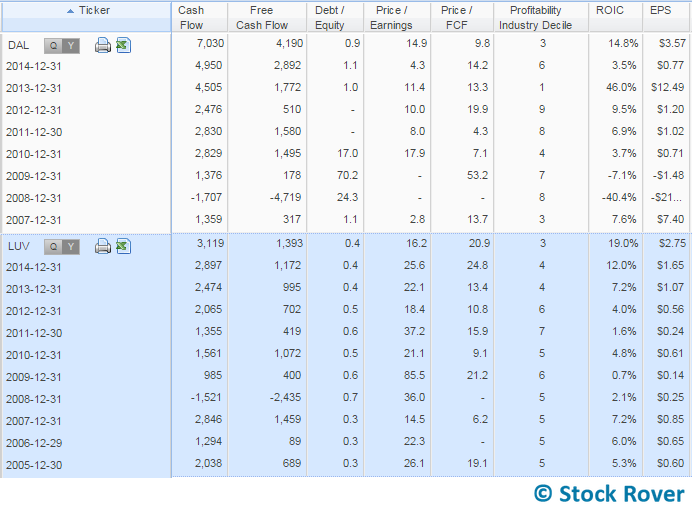Image resolution: width=692 pixels, height=509 pixels.
Task: Click LUV 2009 Price/Earnings value 85.5
Action: [x=414, y=376]
